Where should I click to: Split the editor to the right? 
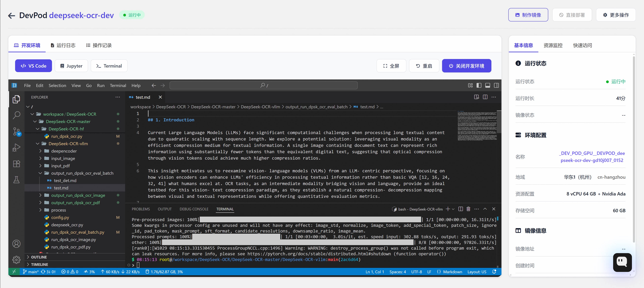click(x=485, y=97)
